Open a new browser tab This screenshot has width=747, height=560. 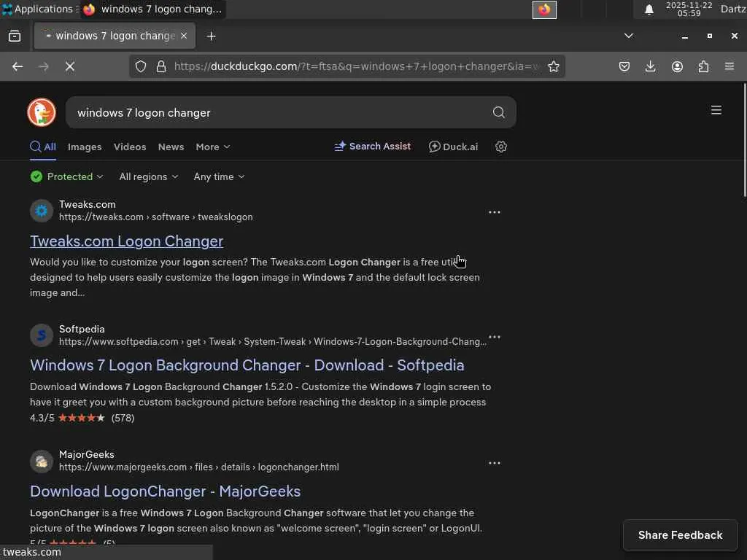[211, 36]
